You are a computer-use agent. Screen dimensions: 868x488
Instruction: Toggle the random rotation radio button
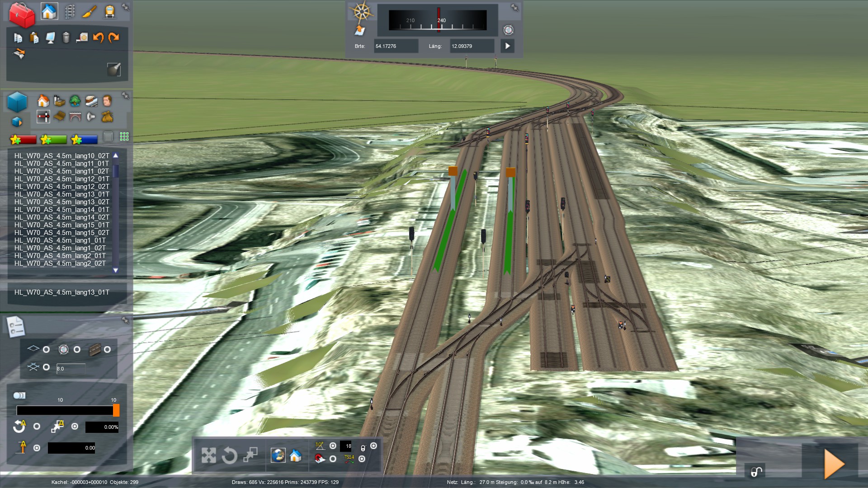(37, 426)
